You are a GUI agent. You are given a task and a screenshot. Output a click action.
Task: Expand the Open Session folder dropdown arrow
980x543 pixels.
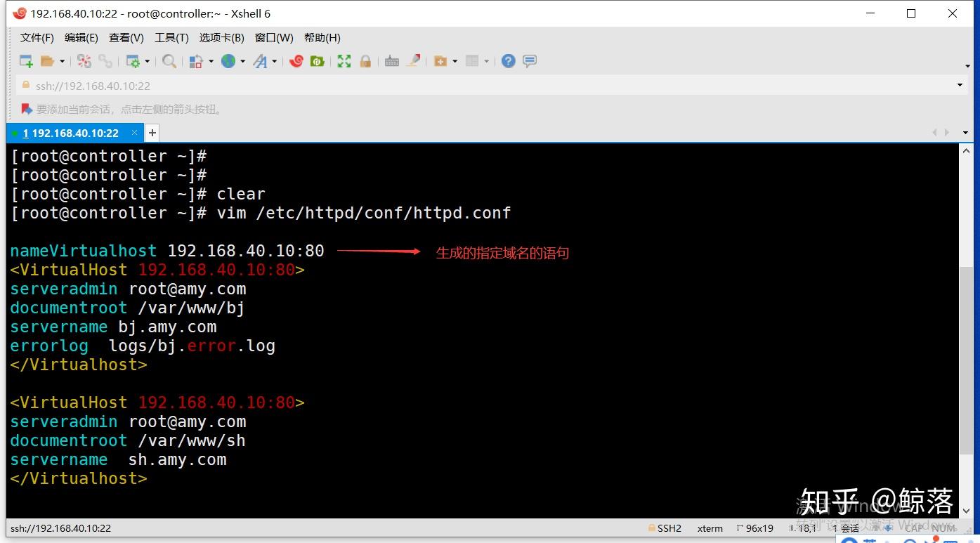(x=62, y=61)
